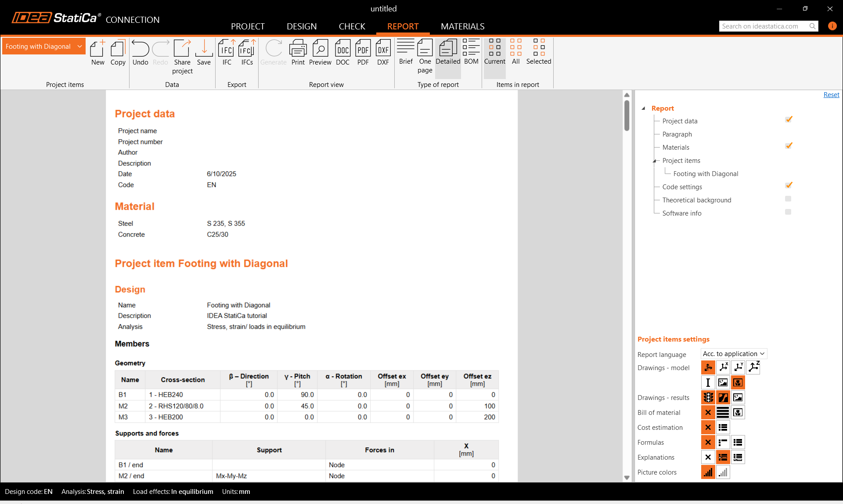Image resolution: width=843 pixels, height=504 pixels.
Task: Switch to the CHECK tab
Action: (352, 26)
